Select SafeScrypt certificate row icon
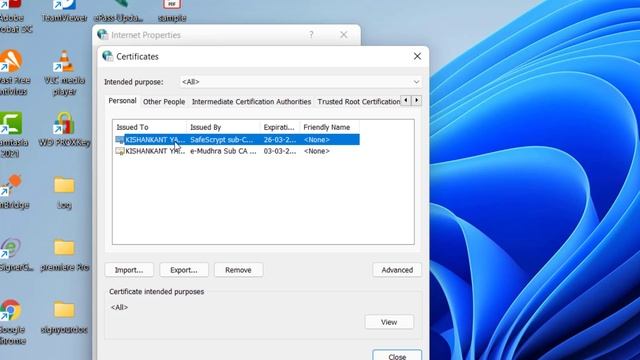This screenshot has height=360, width=640. point(120,140)
